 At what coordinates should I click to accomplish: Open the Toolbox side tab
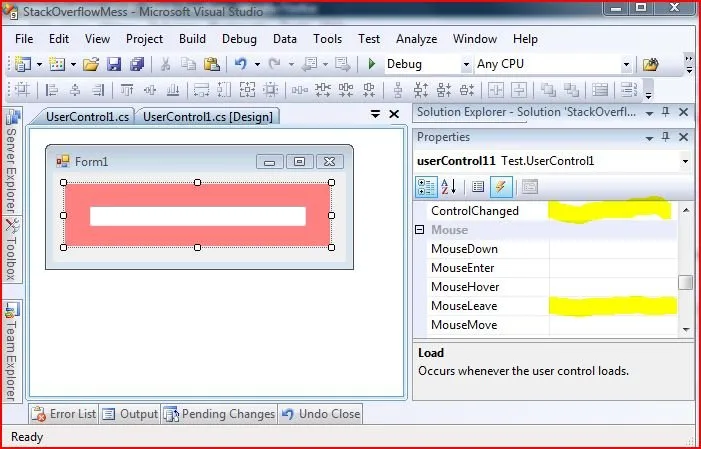click(x=12, y=249)
